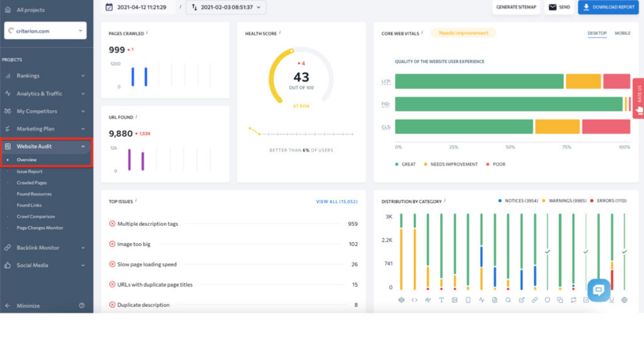The image size is (644, 337).
Task: Expand the My Competitors chevron
Action: pos(83,111)
